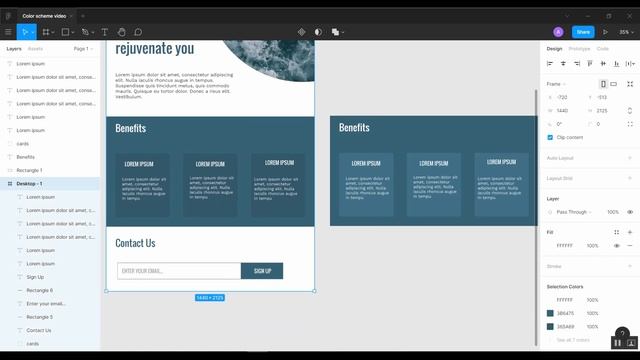
Task: Switch to the Layers tab
Action: point(14,49)
